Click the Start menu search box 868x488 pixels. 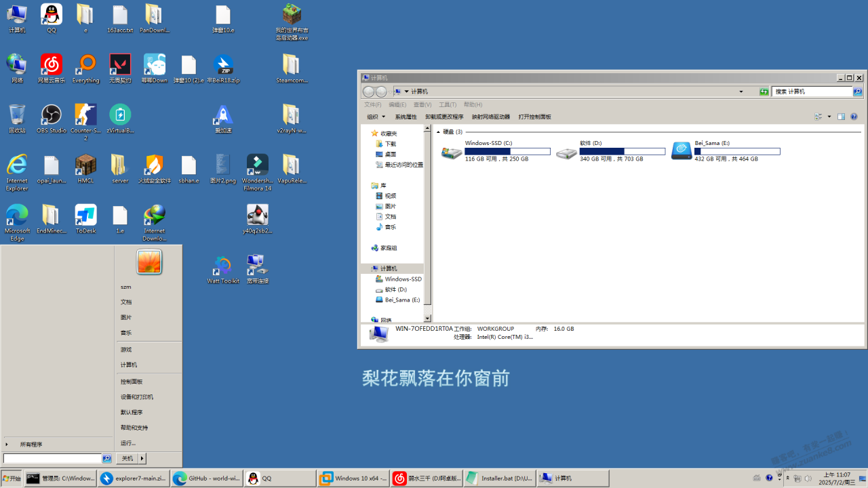click(52, 459)
